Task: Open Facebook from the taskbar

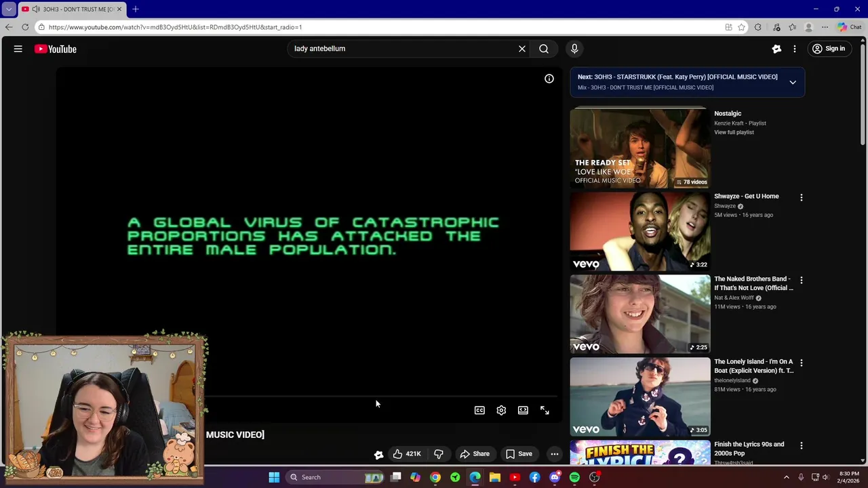Action: pos(535,477)
